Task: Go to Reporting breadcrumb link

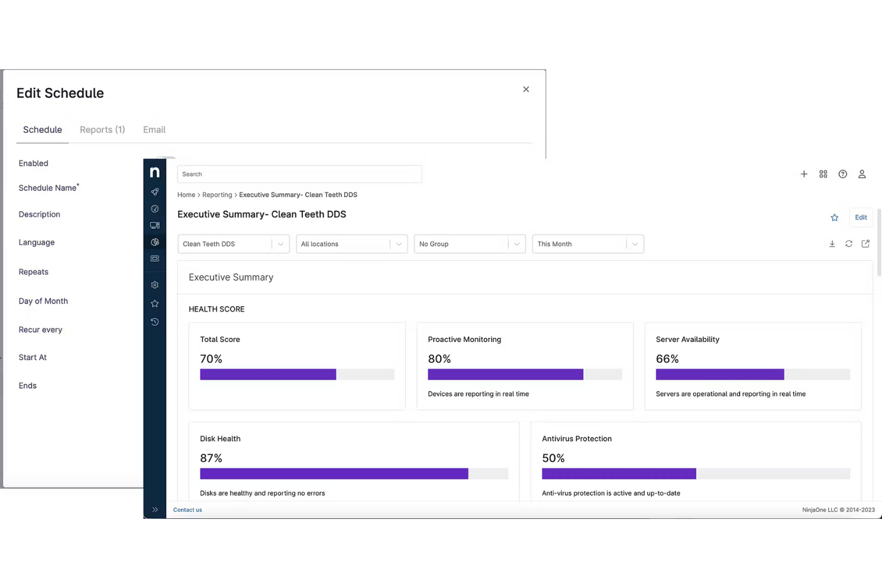Action: coord(217,195)
